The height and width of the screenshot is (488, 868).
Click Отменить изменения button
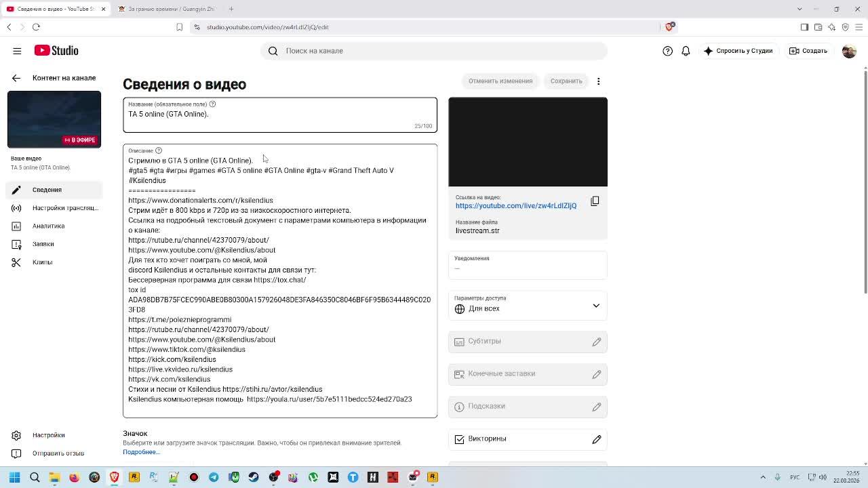click(500, 81)
